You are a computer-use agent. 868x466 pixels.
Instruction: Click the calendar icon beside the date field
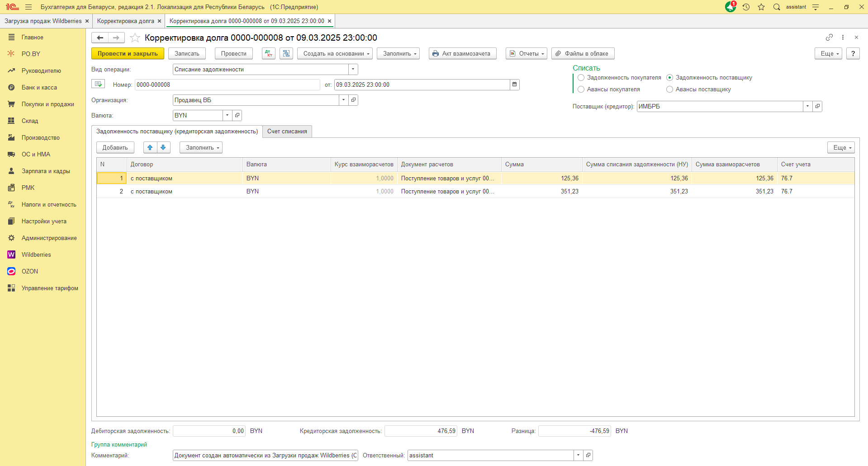tap(515, 85)
